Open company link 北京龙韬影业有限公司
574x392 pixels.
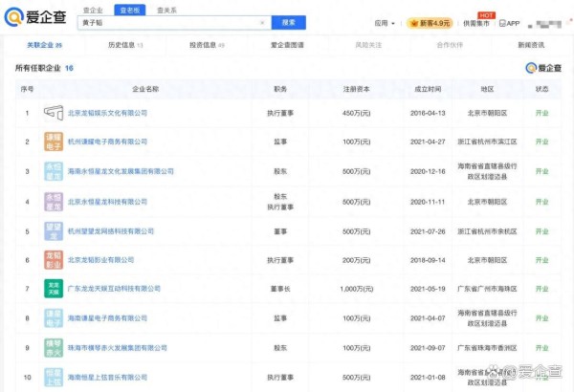click(101, 260)
